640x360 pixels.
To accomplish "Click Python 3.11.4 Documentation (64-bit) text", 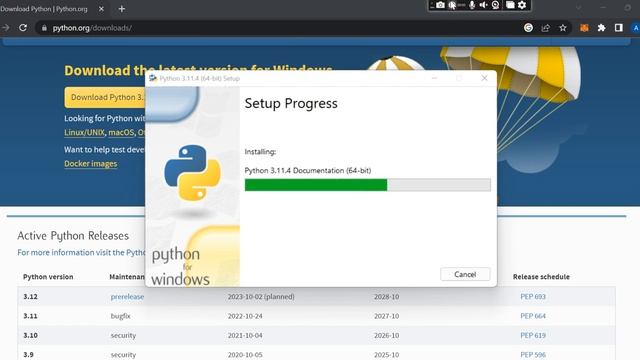I will click(x=308, y=170).
